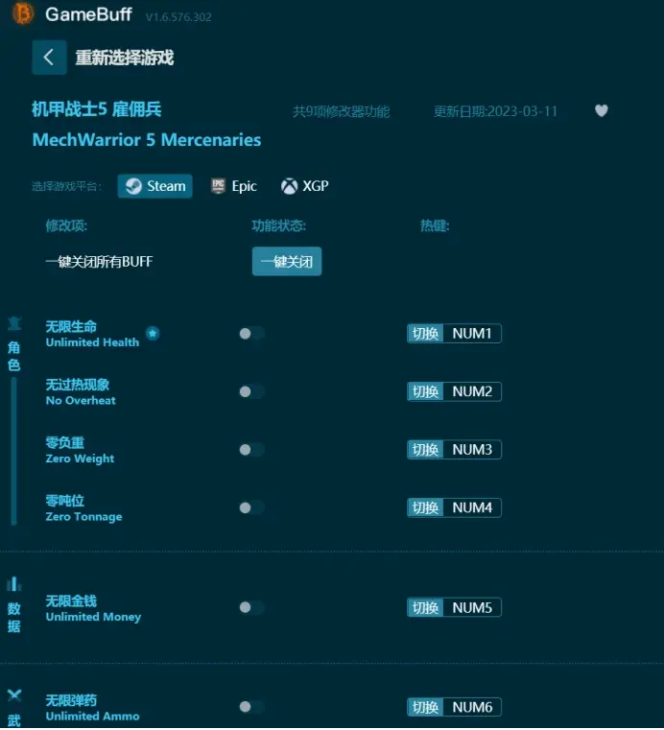Click the Epic Games logo icon

tap(218, 186)
